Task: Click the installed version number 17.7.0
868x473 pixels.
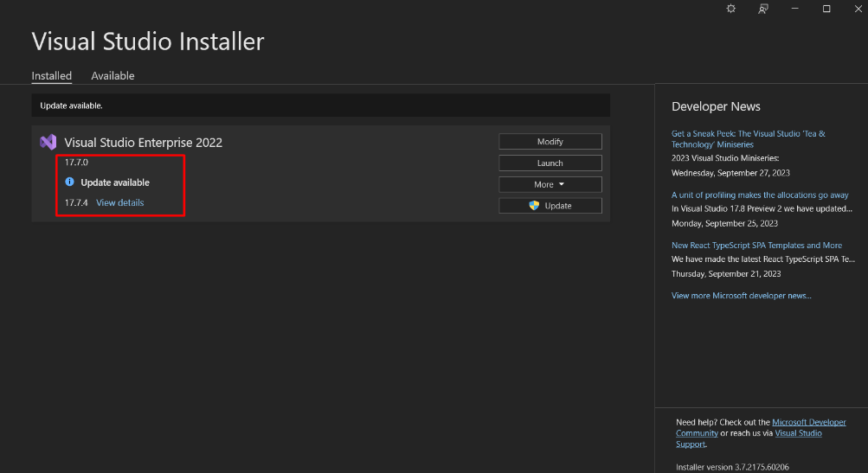Action: coord(76,162)
